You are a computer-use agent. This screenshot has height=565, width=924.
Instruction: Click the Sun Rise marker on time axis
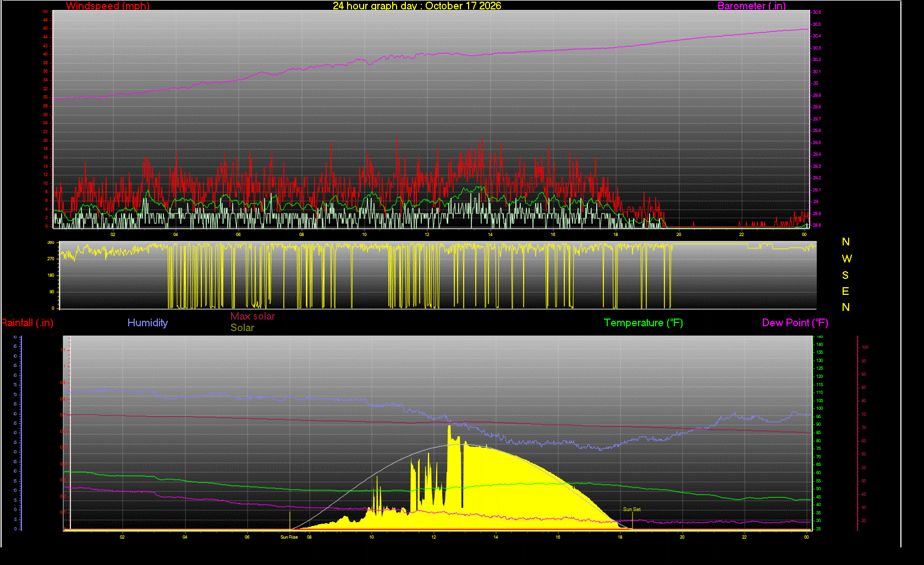point(289,537)
